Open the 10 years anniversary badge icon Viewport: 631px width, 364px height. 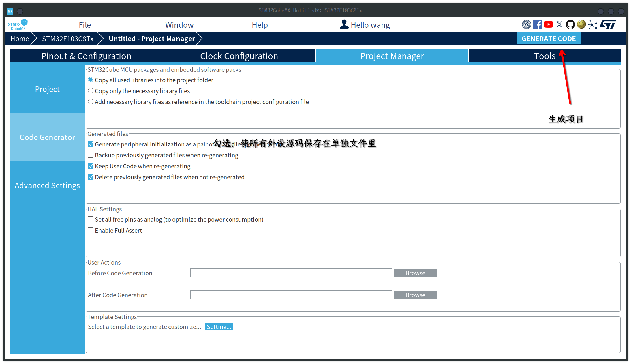pos(526,24)
